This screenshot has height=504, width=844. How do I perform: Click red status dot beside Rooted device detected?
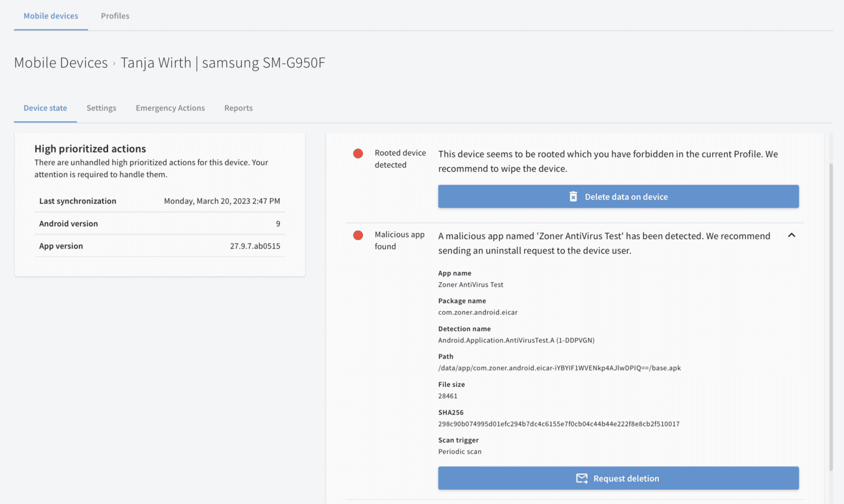point(358,154)
